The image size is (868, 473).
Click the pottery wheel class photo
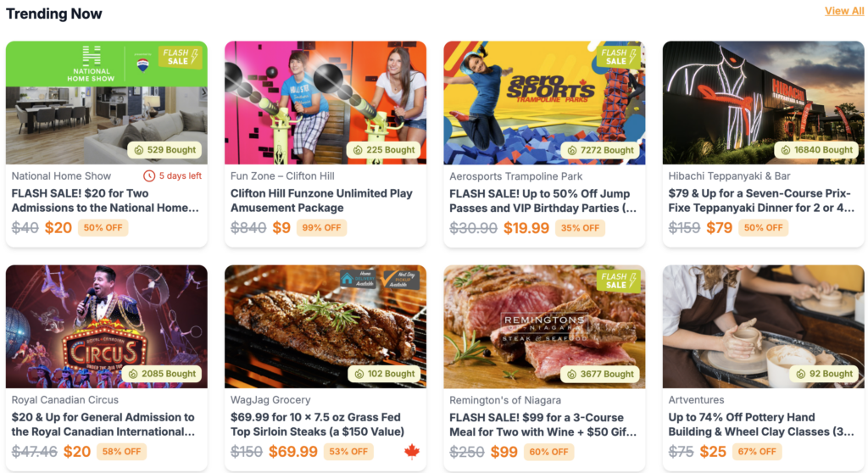[x=763, y=326]
